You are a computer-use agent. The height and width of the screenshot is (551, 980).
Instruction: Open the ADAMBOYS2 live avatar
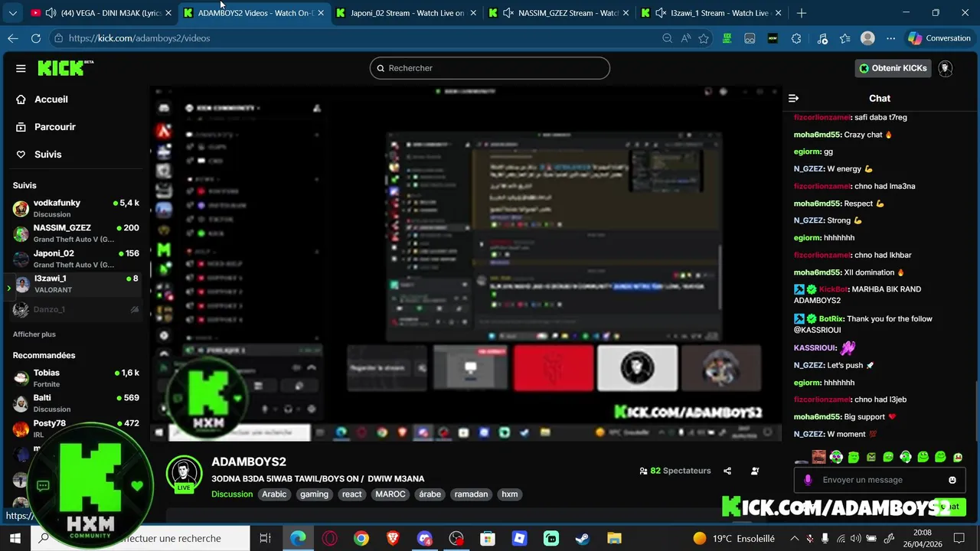(x=184, y=474)
